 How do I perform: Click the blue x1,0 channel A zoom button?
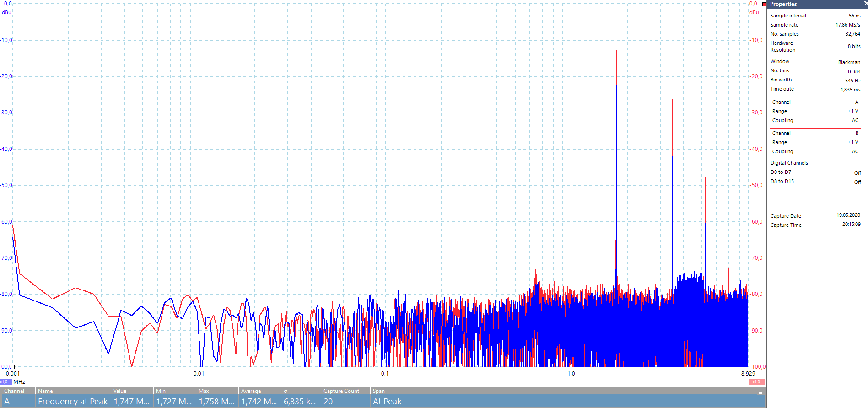click(5, 382)
